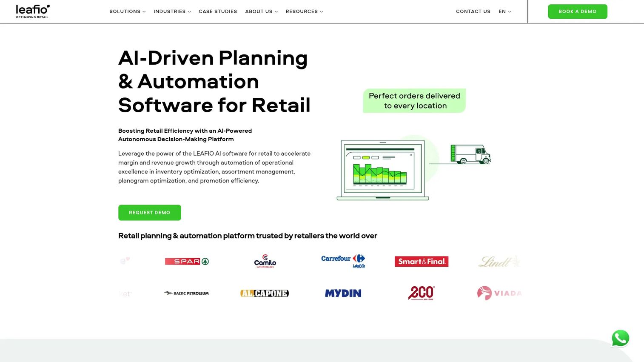Click the laptop chart illustration
The height and width of the screenshot is (362, 644).
click(x=383, y=170)
